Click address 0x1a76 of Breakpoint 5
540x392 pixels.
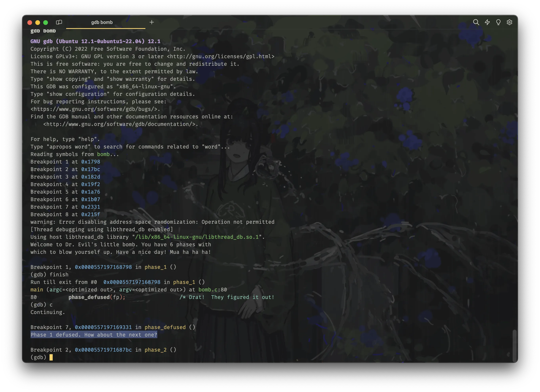[91, 192]
